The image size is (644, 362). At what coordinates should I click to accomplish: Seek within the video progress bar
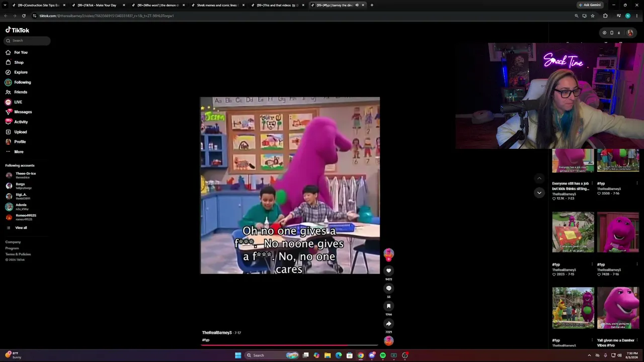[x=290, y=345]
